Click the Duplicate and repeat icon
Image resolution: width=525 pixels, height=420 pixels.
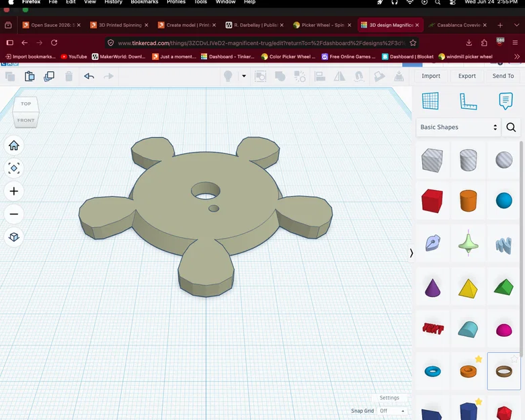[49, 77]
